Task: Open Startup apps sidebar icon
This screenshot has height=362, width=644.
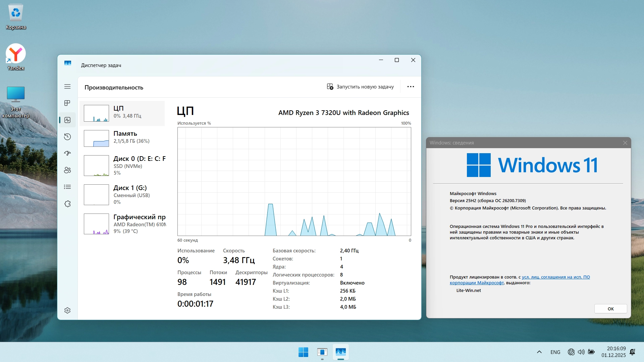Action: [x=67, y=153]
